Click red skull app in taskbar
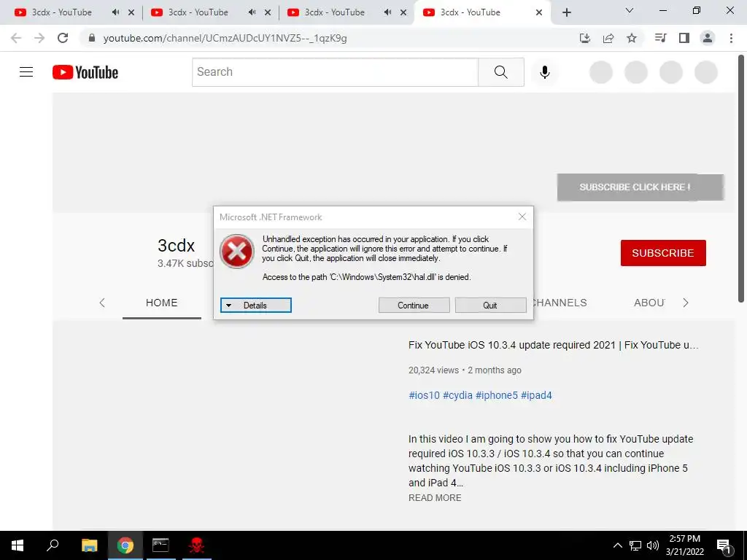Image resolution: width=747 pixels, height=560 pixels. coord(196,545)
